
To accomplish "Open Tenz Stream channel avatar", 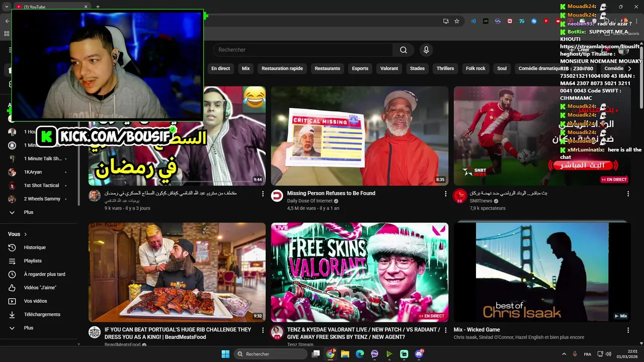I will pos(277,332).
